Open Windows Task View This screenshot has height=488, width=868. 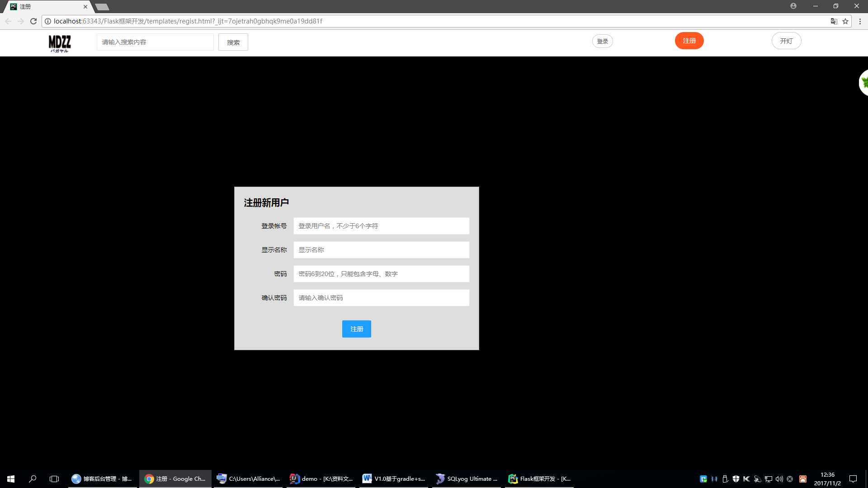click(x=54, y=479)
